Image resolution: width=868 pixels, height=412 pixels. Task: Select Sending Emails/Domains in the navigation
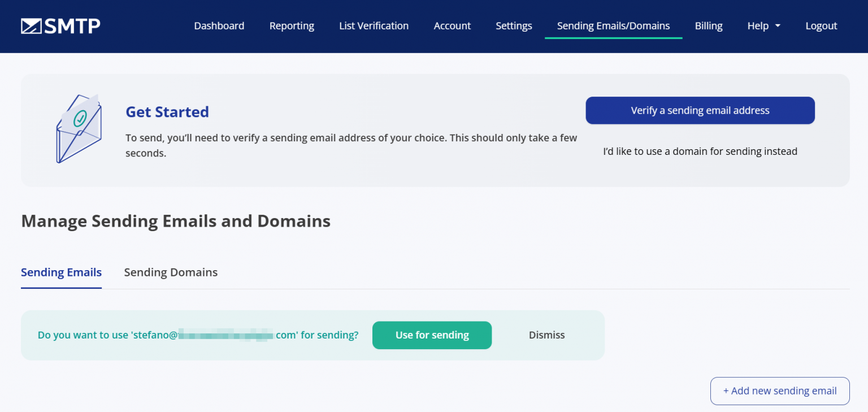coord(613,25)
